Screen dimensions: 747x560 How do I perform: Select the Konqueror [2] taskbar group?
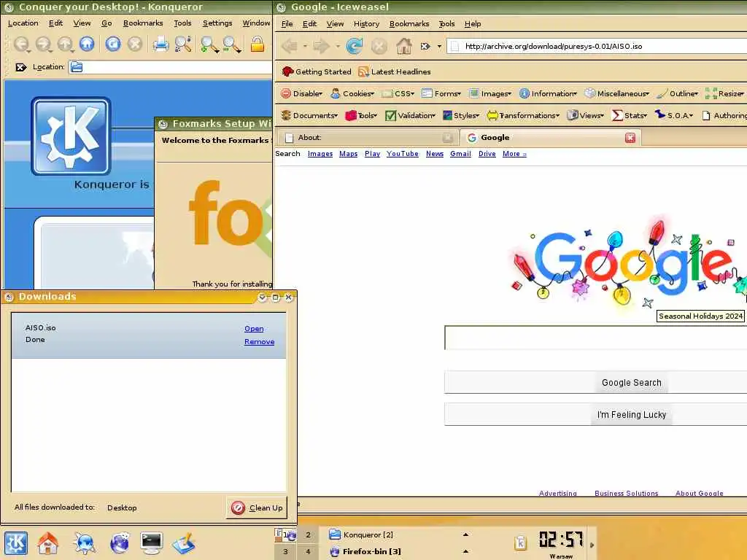pyautogui.click(x=399, y=534)
